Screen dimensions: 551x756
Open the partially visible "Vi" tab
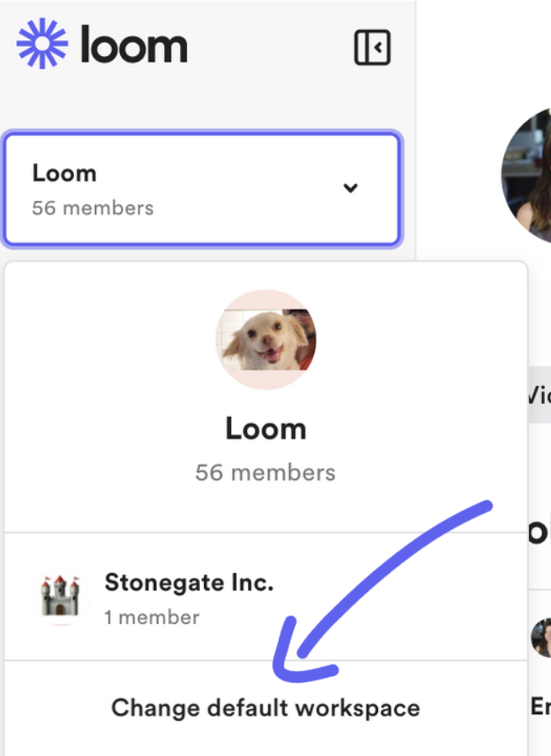[538, 393]
